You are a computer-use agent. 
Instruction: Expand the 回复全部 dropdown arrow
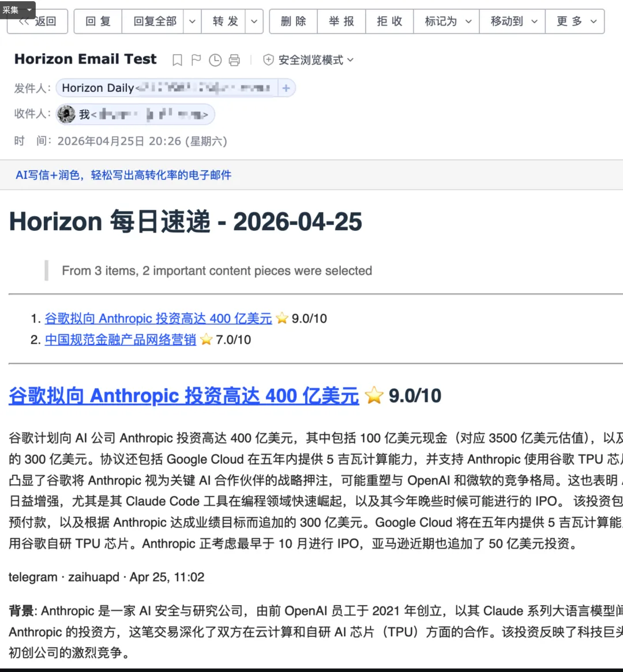[x=193, y=21]
